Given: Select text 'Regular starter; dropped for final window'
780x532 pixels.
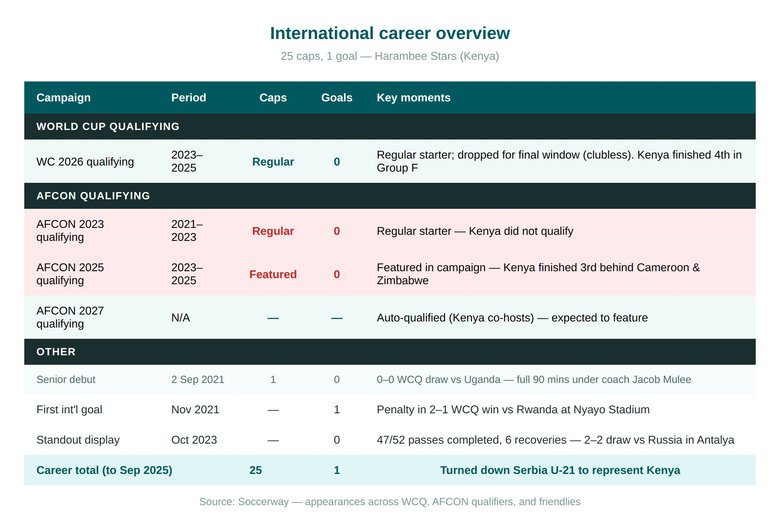Looking at the screenshot, I should point(478,155).
